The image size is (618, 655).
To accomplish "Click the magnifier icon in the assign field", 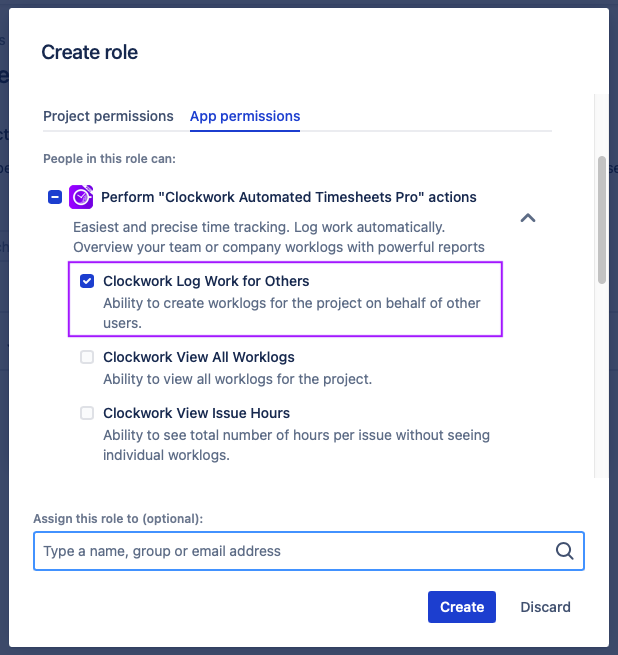I will coord(564,551).
